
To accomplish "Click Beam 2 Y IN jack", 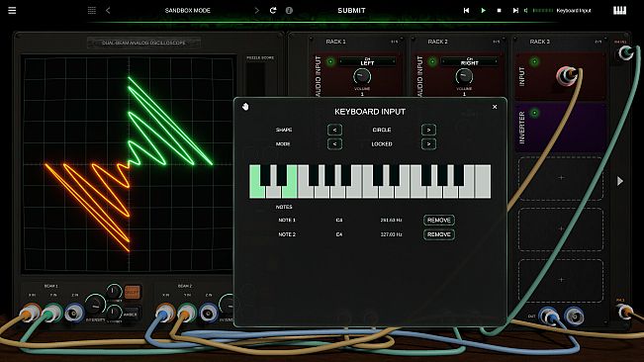I will 187,314.
